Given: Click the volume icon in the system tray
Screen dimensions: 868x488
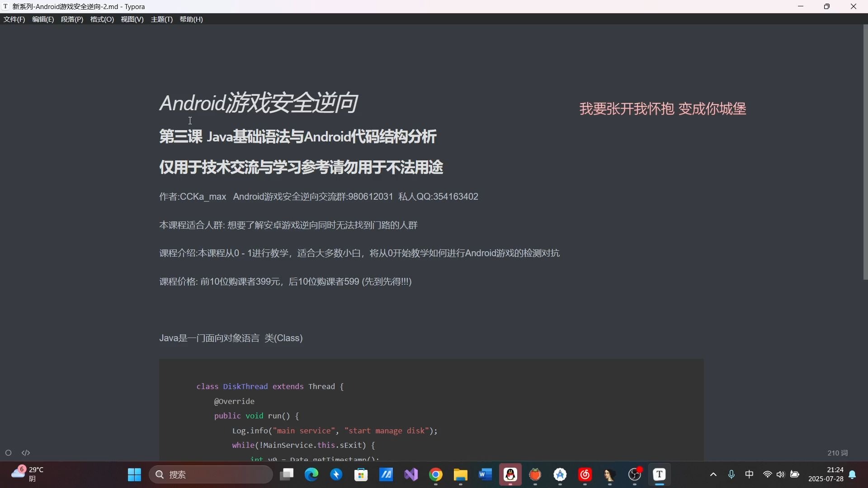Looking at the screenshot, I should click(x=781, y=474).
